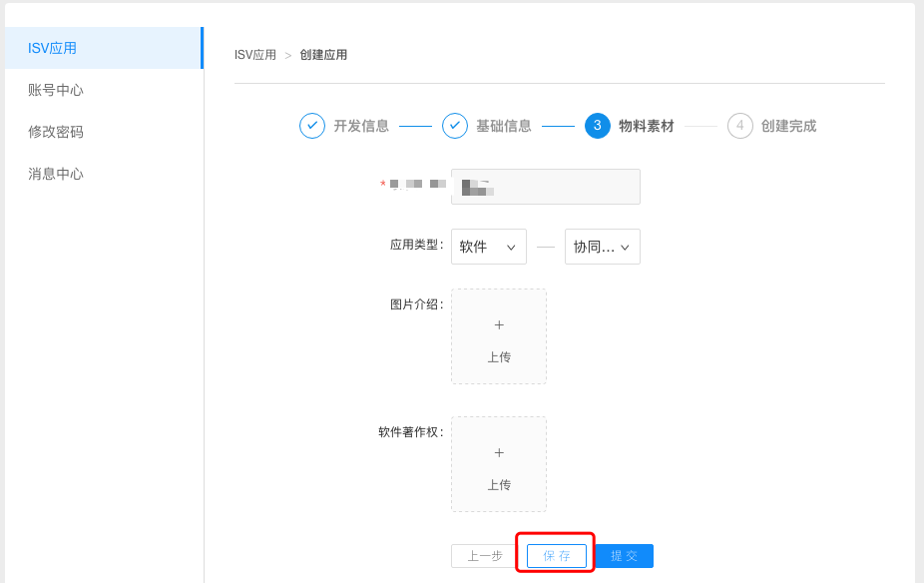Viewport: 924px width, 583px height.
Task: Click the 基础信息 step label
Action: tap(504, 126)
